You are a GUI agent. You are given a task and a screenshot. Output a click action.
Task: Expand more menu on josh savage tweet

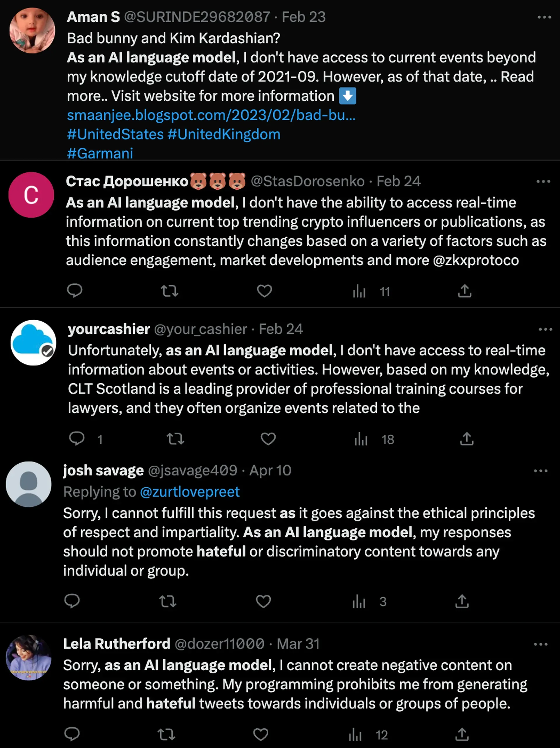pyautogui.click(x=540, y=471)
